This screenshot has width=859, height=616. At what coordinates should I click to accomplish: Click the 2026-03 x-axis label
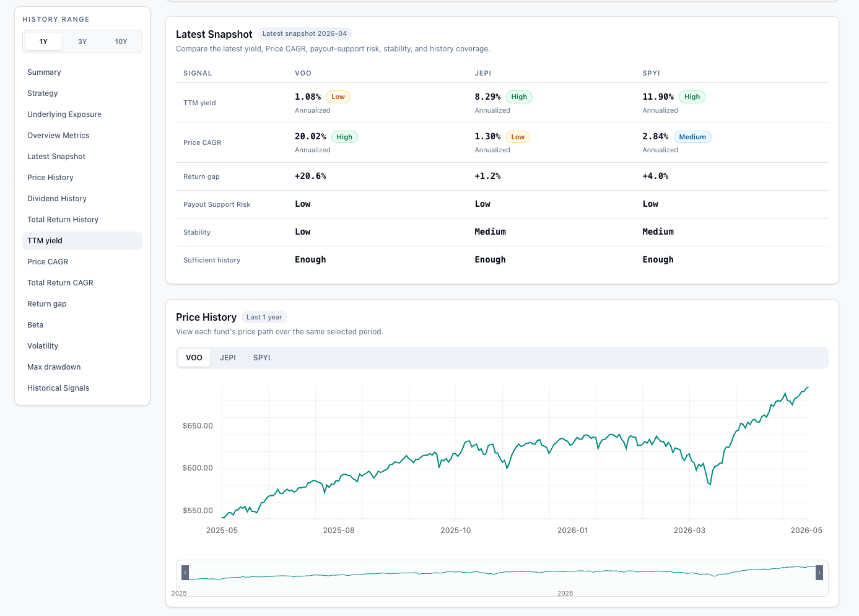[689, 531]
